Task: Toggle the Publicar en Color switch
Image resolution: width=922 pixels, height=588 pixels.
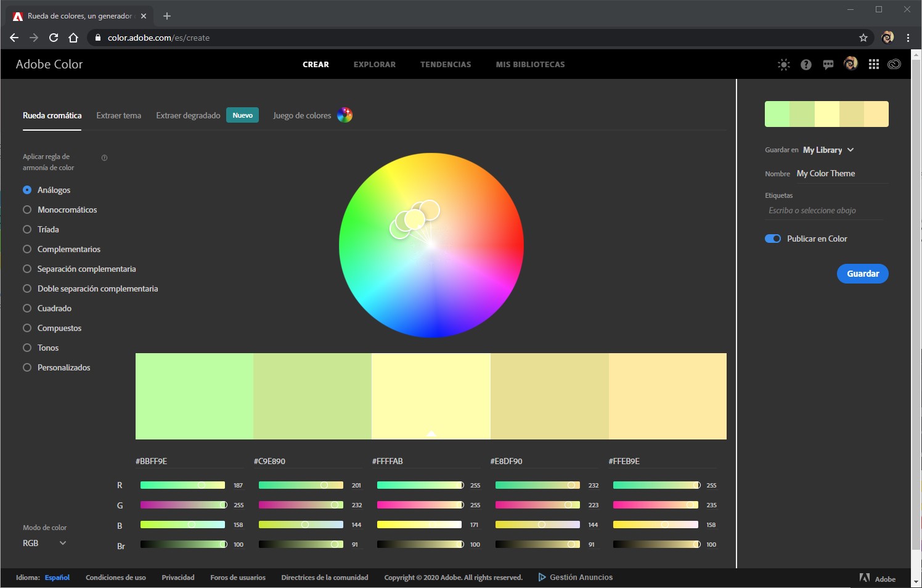Action: tap(773, 239)
